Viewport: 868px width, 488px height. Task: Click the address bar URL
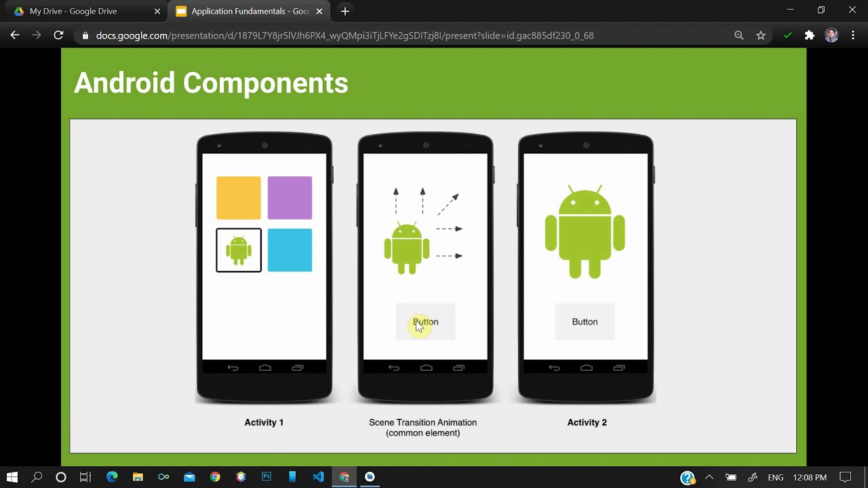click(x=344, y=35)
